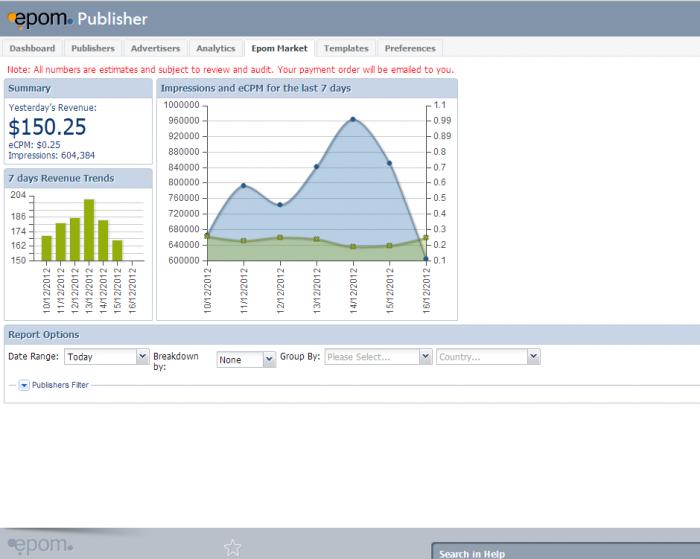Open the Preferences tab

410,48
